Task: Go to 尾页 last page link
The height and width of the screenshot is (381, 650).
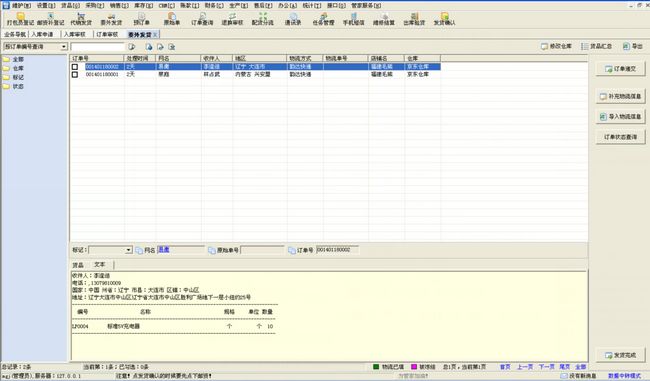Action: point(564,367)
